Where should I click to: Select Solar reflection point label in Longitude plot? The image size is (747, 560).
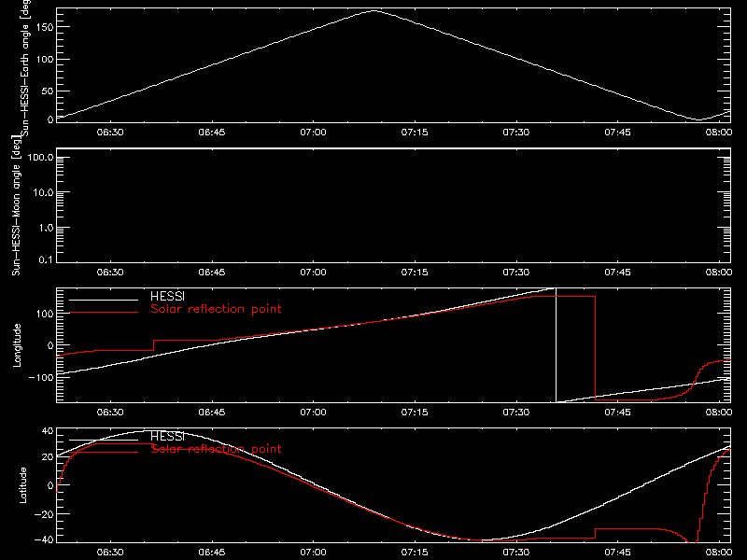coord(216,309)
